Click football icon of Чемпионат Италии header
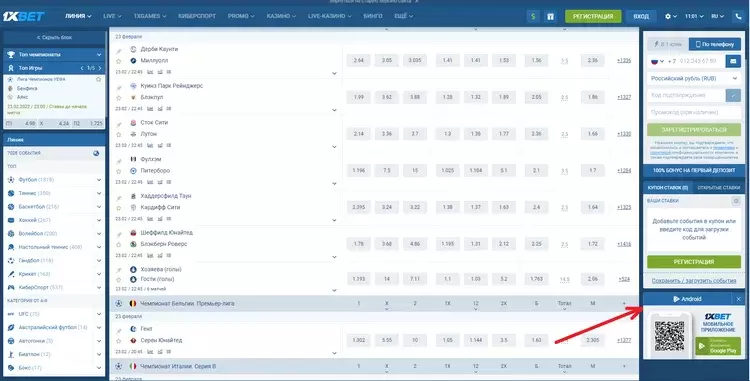The height and width of the screenshot is (381, 750). point(119,366)
